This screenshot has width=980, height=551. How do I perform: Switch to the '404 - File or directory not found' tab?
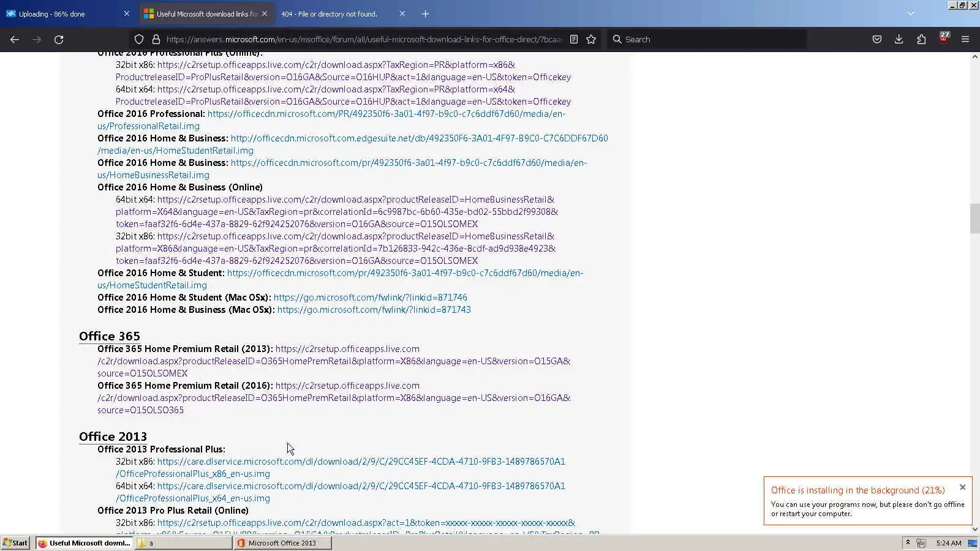click(x=343, y=13)
